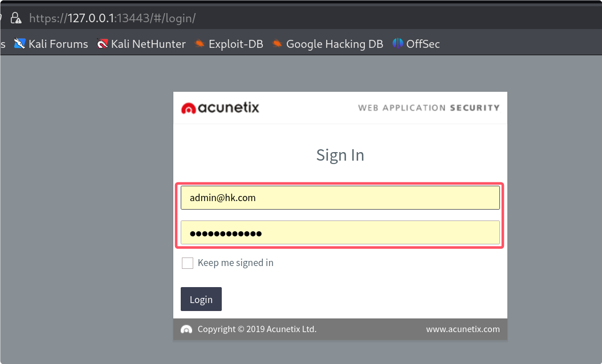This screenshot has width=602, height=364.
Task: Click the Acunetix icon in footer
Action: click(186, 329)
